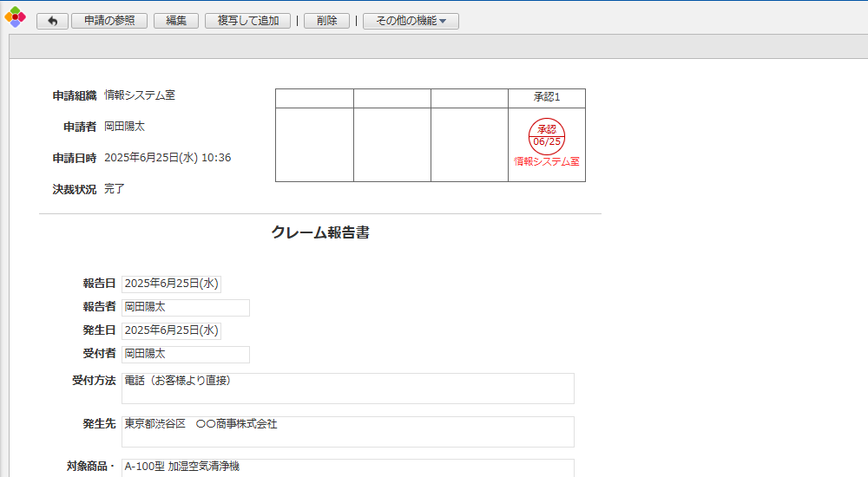This screenshot has width=868, height=477.
Task: Open 申請の参照 from the toolbar
Action: click(109, 21)
